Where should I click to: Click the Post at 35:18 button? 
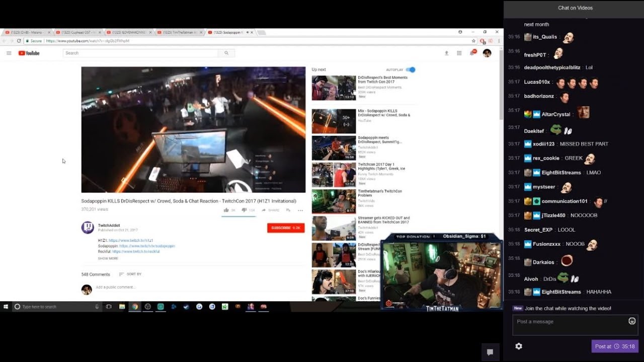[x=615, y=346]
